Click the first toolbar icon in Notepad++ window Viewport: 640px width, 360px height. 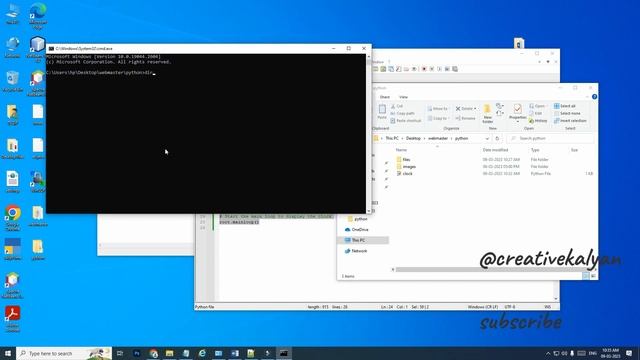pos(376,69)
